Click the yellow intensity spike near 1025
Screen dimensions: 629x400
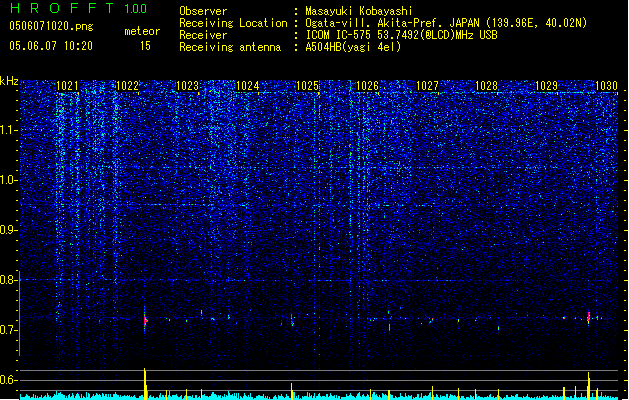(x=292, y=391)
